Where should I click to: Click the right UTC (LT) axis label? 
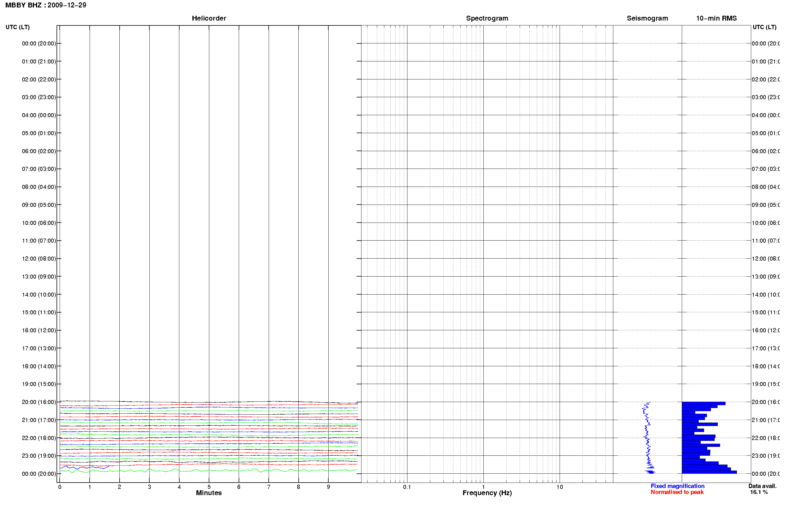pos(764,27)
